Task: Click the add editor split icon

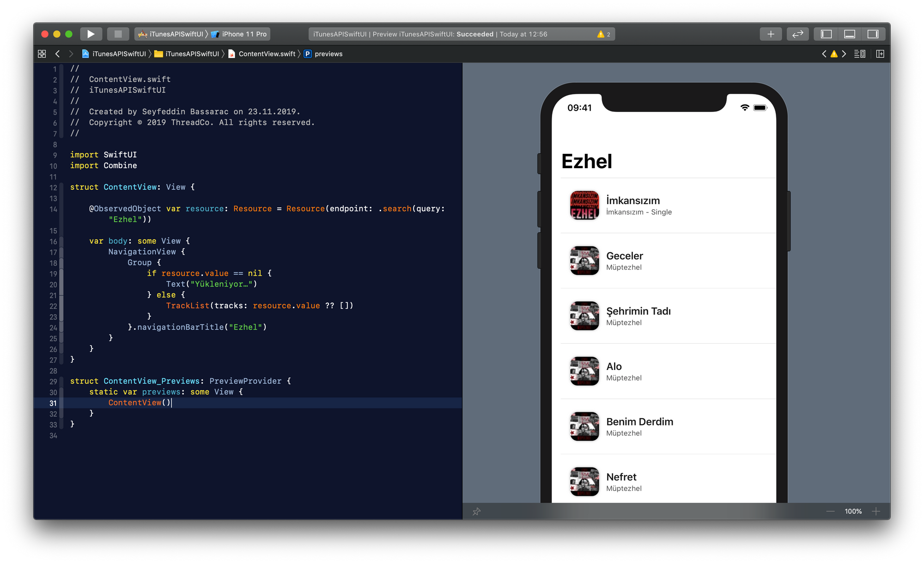Action: (x=880, y=54)
